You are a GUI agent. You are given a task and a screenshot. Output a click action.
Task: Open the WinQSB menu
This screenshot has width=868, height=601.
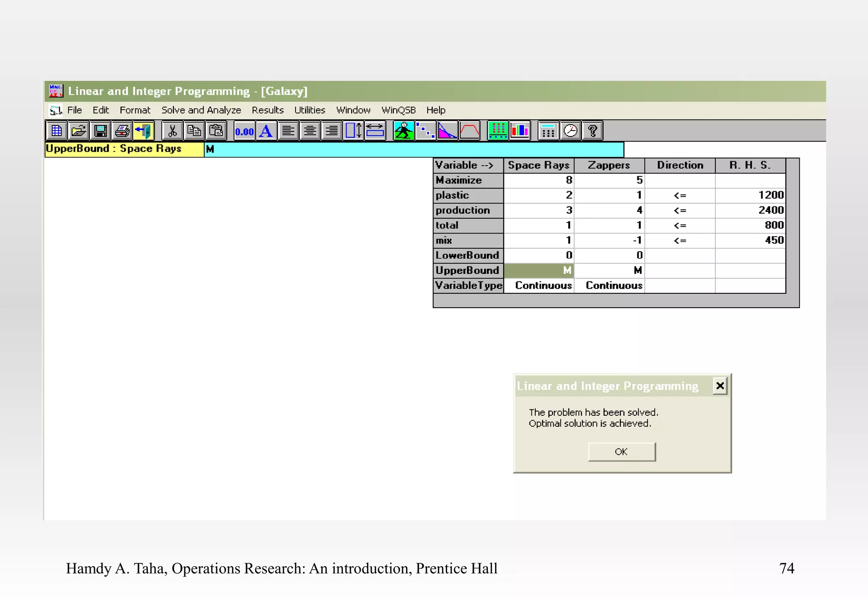point(398,110)
